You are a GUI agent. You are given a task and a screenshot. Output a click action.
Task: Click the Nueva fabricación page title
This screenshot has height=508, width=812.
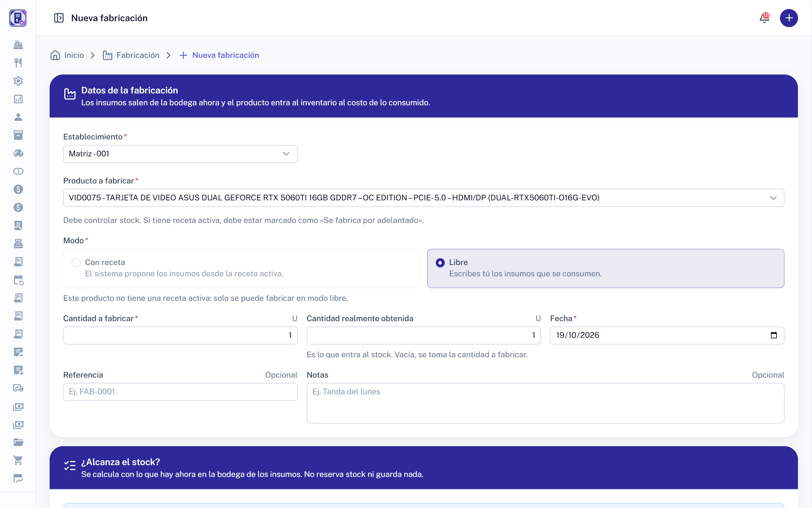109,18
